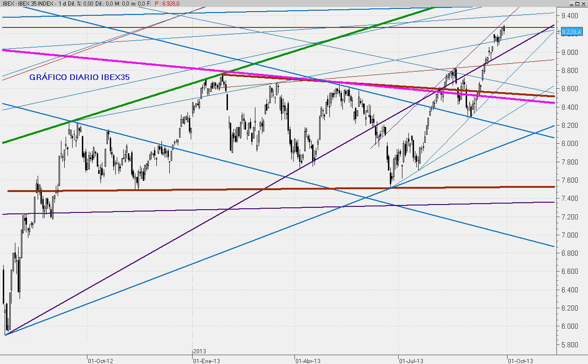Screen dimensions: 588x364
Task: Close the IBEX 35 chart window
Action: click(x=584, y=3)
